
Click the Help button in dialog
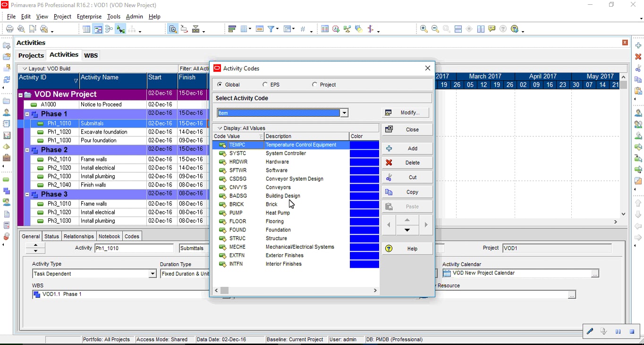pyautogui.click(x=407, y=249)
